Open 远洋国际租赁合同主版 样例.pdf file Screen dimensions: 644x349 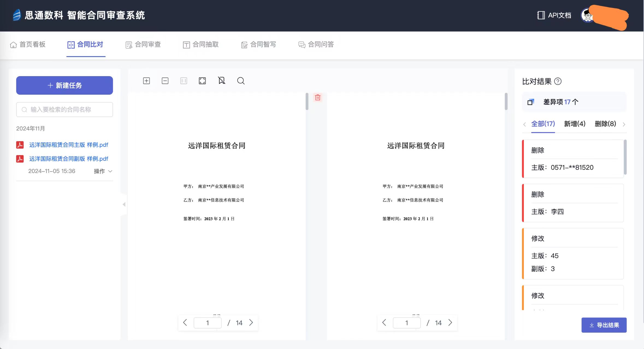pyautogui.click(x=69, y=145)
